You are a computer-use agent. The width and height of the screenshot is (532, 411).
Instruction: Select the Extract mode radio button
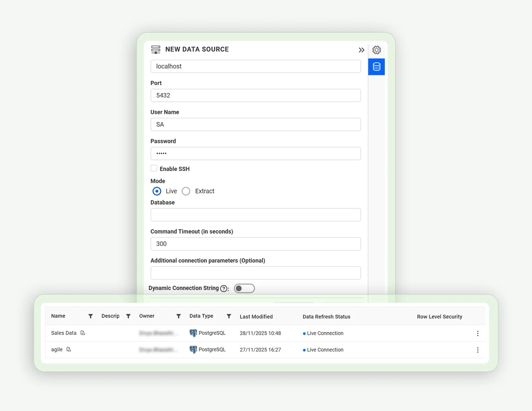[x=186, y=191]
